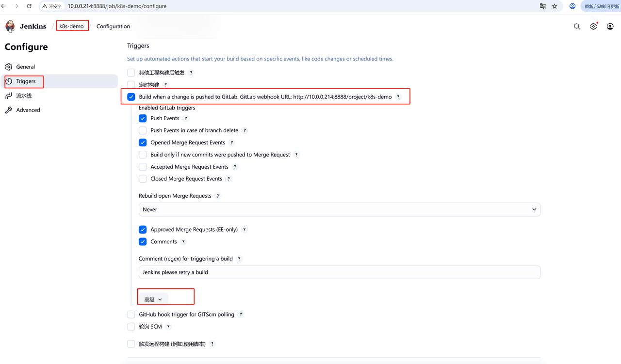The image size is (621, 364).
Task: Click help icon beside Push Events
Action: [186, 118]
